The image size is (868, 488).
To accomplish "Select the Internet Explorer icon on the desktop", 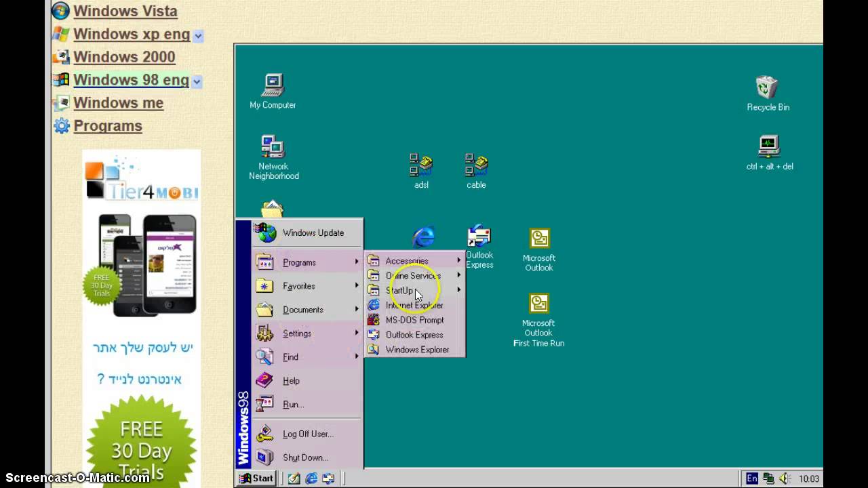I will coord(423,237).
